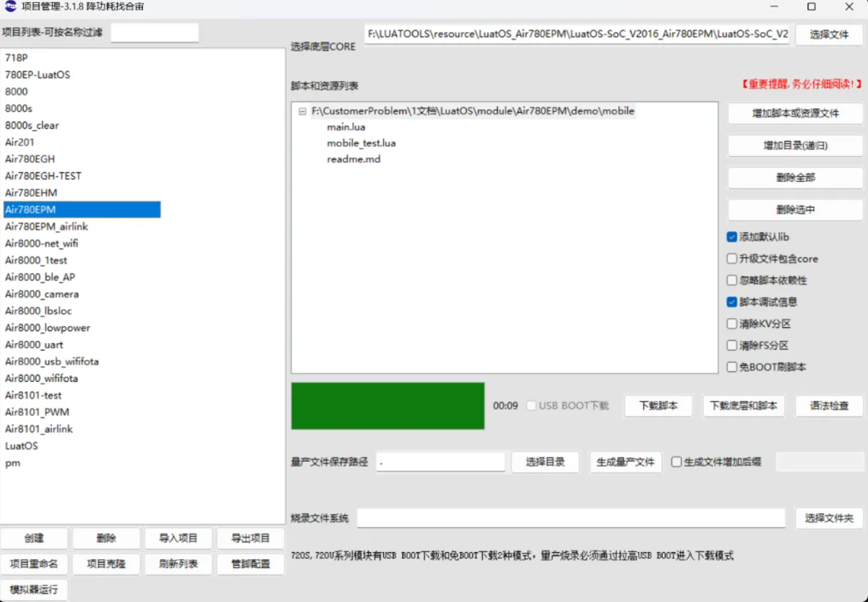Open the red 重要提醒 notice link
868x602 pixels.
[x=801, y=84]
